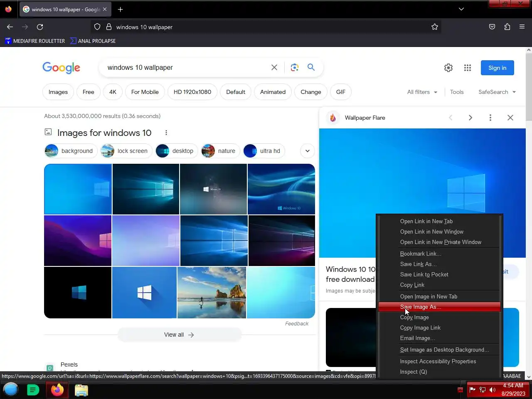Viewport: 532px width, 399px height.
Task: Click the Sign in button
Action: tap(497, 68)
